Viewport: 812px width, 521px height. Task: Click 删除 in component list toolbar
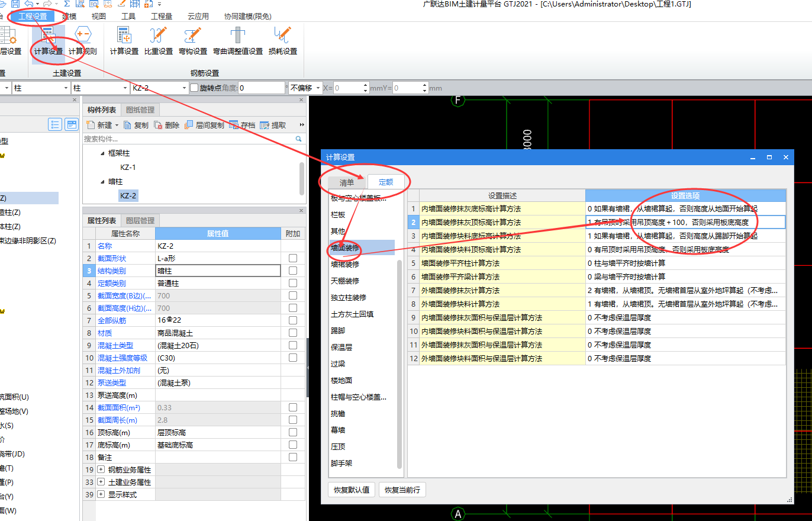tap(167, 125)
